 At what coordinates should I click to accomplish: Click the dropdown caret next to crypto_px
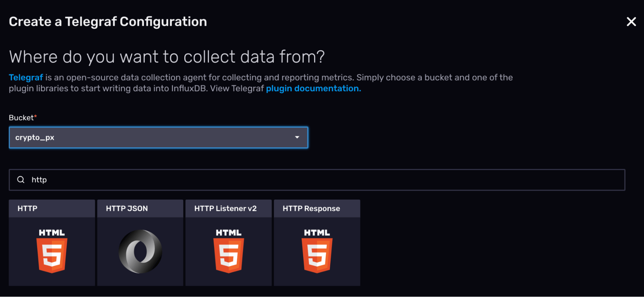pyautogui.click(x=297, y=137)
